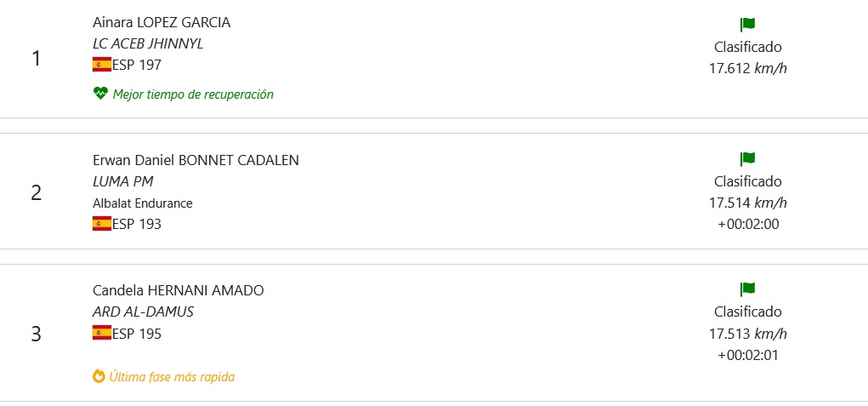Click horse name LC ACEB JHINNYL
868x406 pixels.
click(x=148, y=43)
